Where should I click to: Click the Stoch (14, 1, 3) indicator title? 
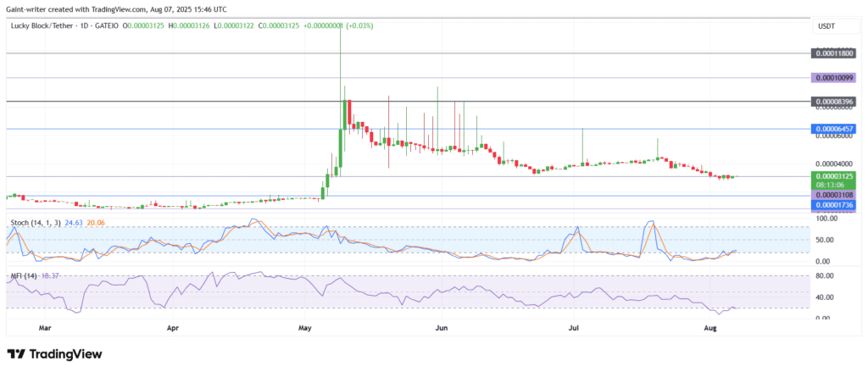(x=34, y=223)
